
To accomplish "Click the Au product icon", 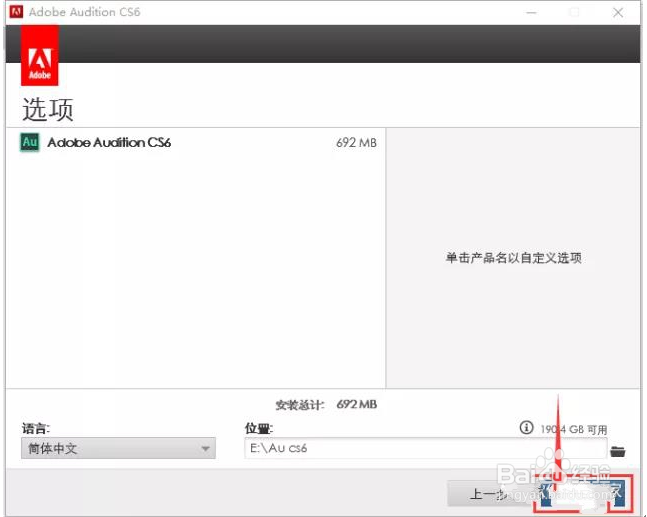I will (30, 142).
